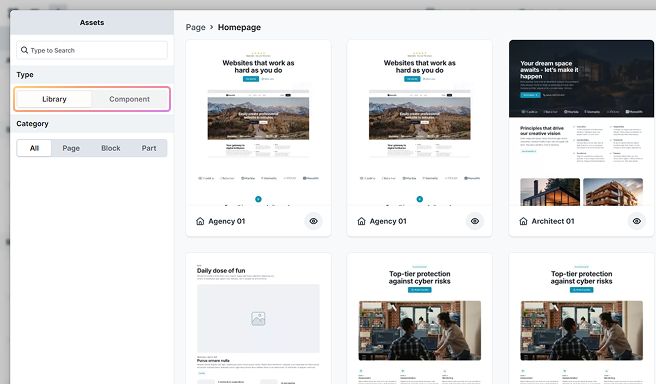The image size is (656, 384).
Task: Open the Daily dose of fun template thumbnail
Action: (x=259, y=318)
